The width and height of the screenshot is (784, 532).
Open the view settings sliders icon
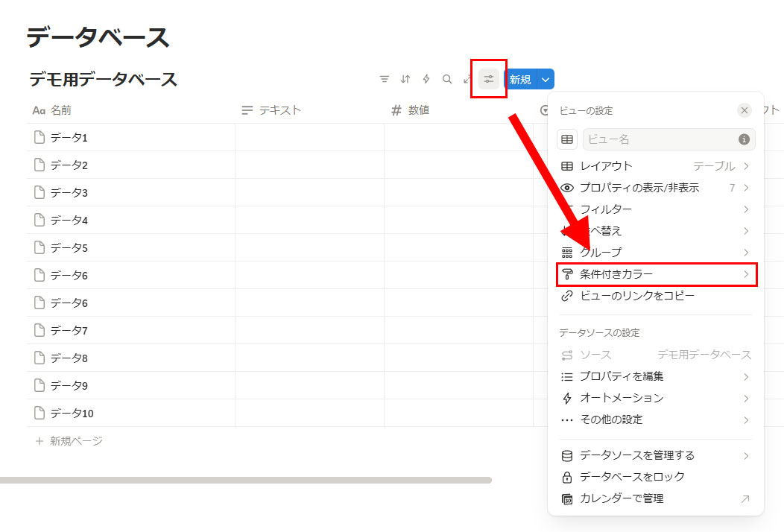[489, 79]
